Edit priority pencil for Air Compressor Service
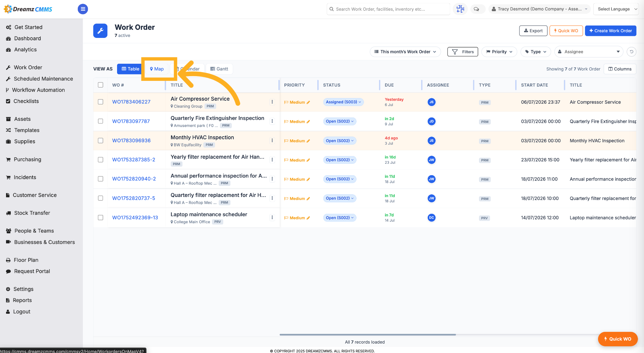644x353 pixels. click(308, 102)
